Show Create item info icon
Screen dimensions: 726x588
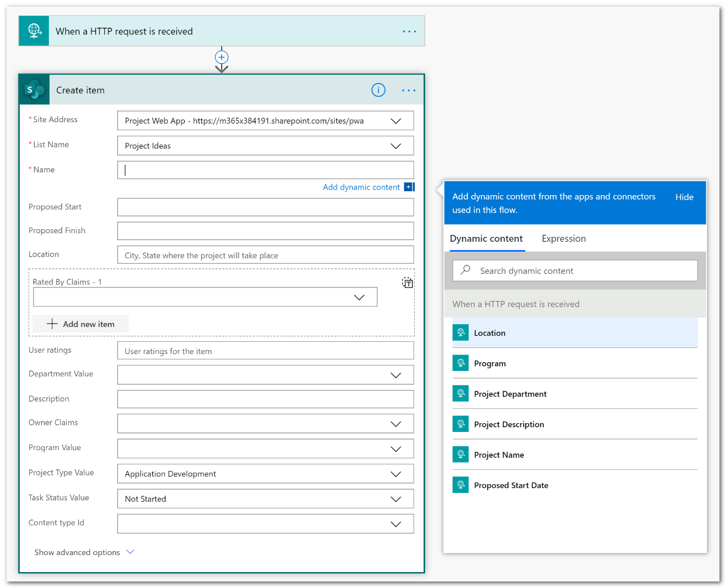coord(378,90)
